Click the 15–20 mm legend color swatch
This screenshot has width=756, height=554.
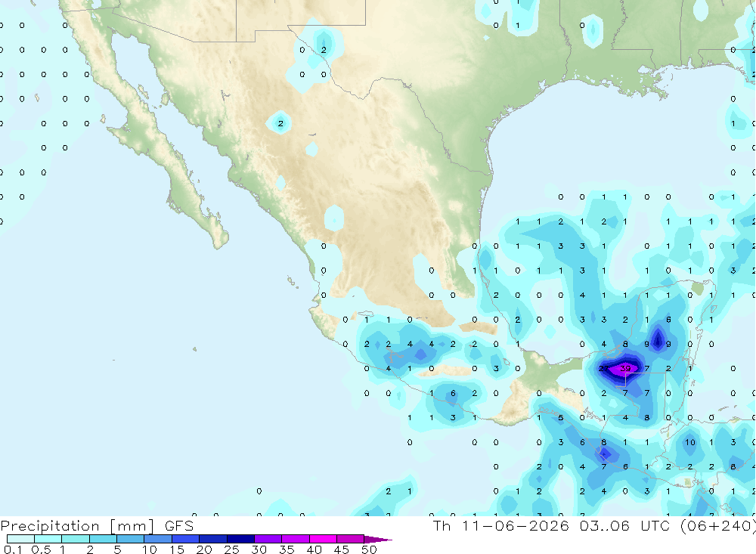[185, 539]
